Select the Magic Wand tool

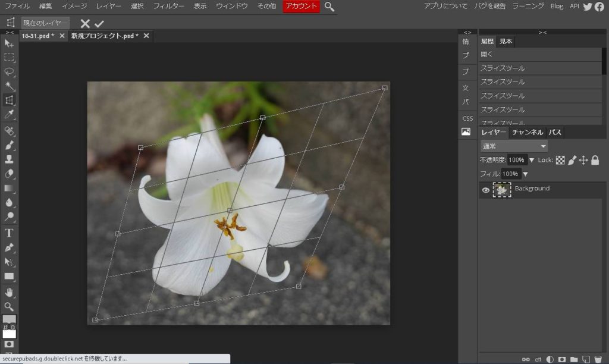click(9, 86)
